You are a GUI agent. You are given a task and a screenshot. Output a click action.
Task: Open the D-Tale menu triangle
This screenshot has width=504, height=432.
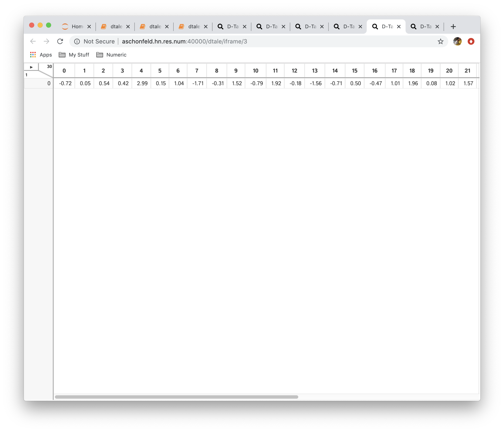click(31, 67)
